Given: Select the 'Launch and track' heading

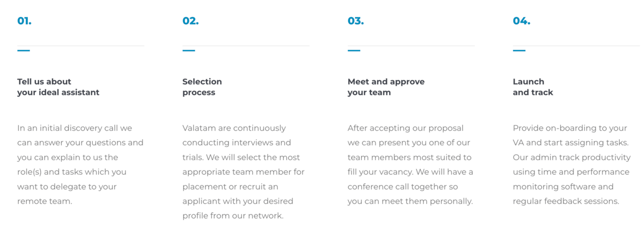Looking at the screenshot, I should pyautogui.click(x=533, y=87).
